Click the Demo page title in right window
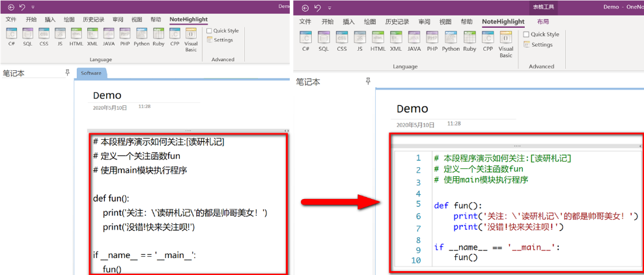The width and height of the screenshot is (644, 275). click(412, 109)
